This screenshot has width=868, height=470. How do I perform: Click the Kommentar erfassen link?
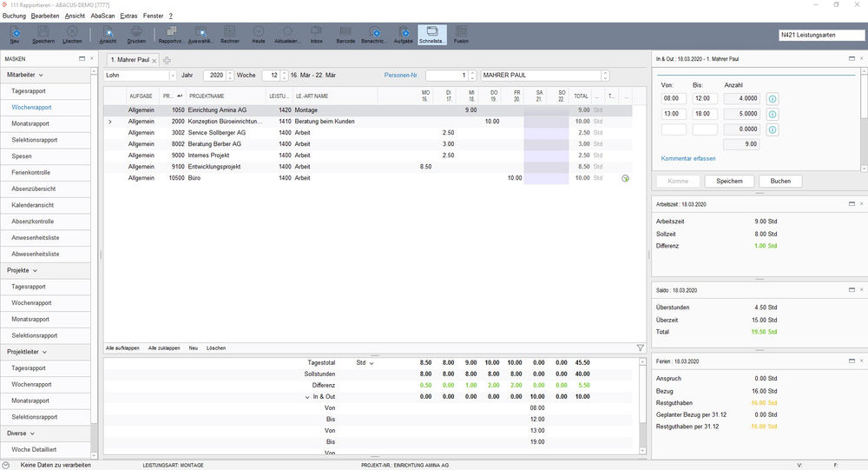pyautogui.click(x=688, y=158)
